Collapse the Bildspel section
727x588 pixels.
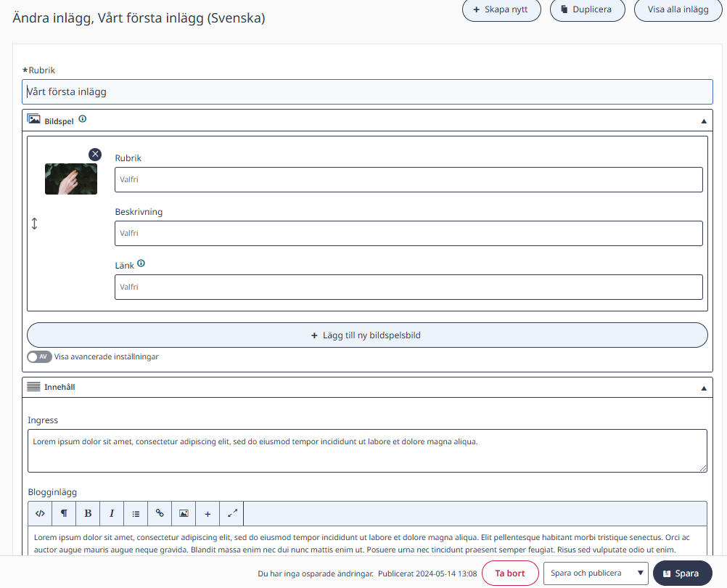[704, 121]
